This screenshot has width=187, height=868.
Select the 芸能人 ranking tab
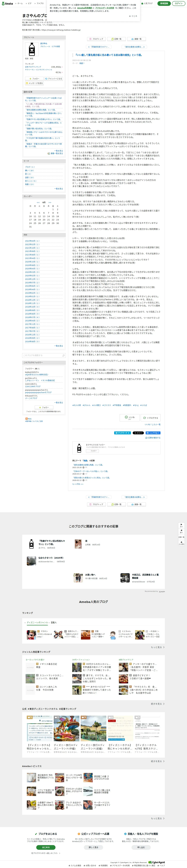point(54,623)
